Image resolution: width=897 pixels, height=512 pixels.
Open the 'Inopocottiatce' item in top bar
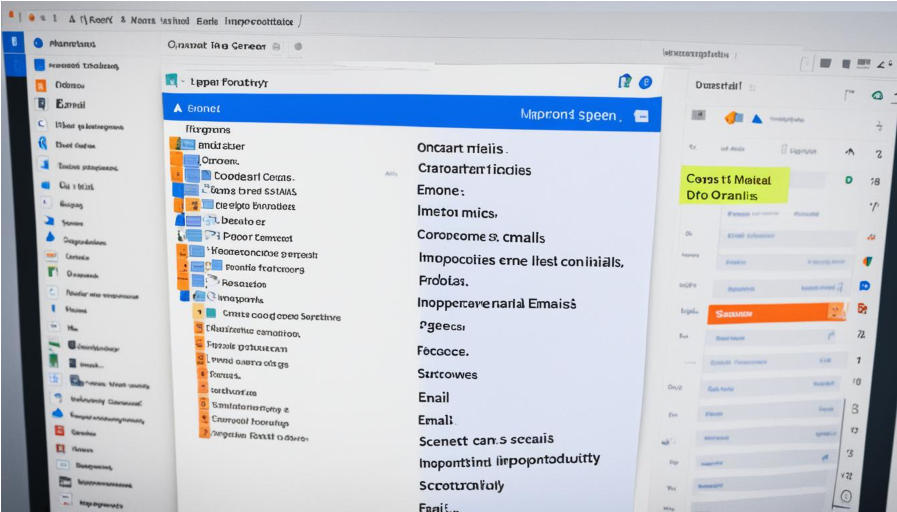click(x=259, y=21)
